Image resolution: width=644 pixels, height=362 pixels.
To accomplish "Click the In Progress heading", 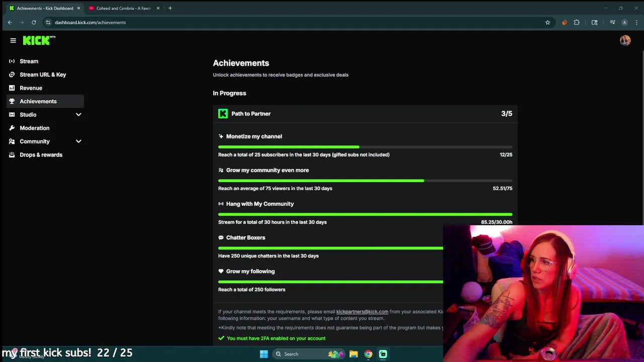I will click(x=229, y=93).
